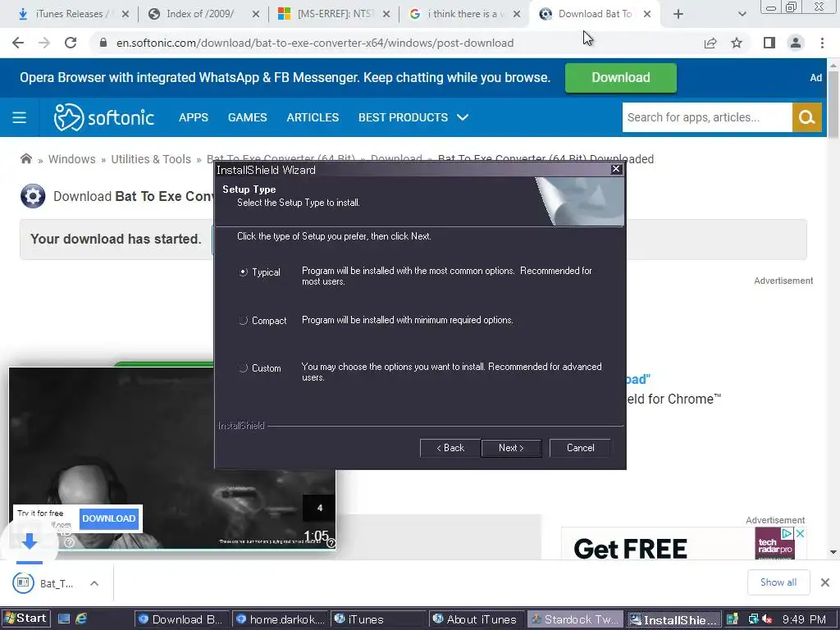Screen dimensions: 840x630
Task: Click Next in InstallShield Wizard
Action: pyautogui.click(x=511, y=448)
